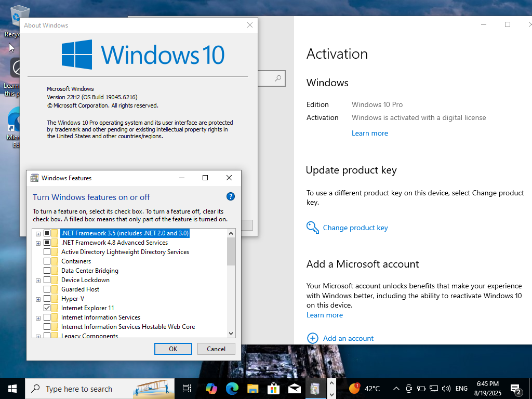Click OK in Windows Features dialog
Screen dimensions: 532x399
[173, 349]
